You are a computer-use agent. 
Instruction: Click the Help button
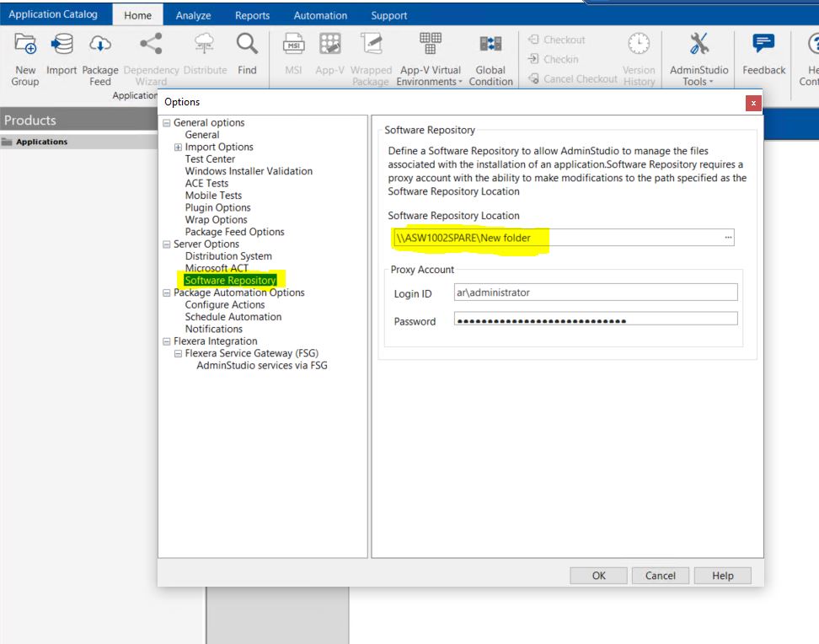tap(722, 575)
